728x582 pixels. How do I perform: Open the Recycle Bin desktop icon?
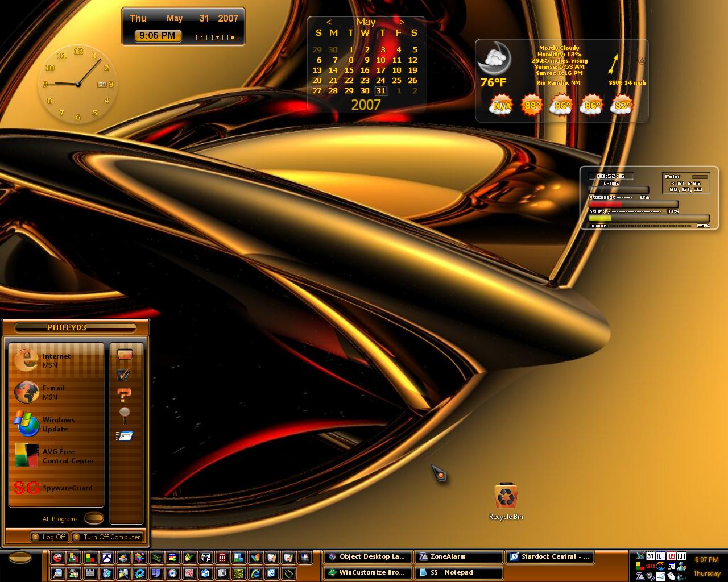pyautogui.click(x=506, y=502)
